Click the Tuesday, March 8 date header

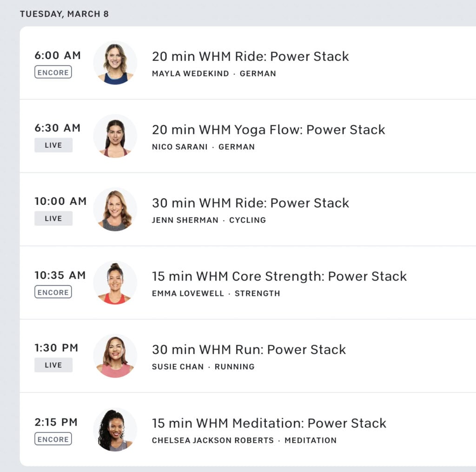(x=64, y=14)
